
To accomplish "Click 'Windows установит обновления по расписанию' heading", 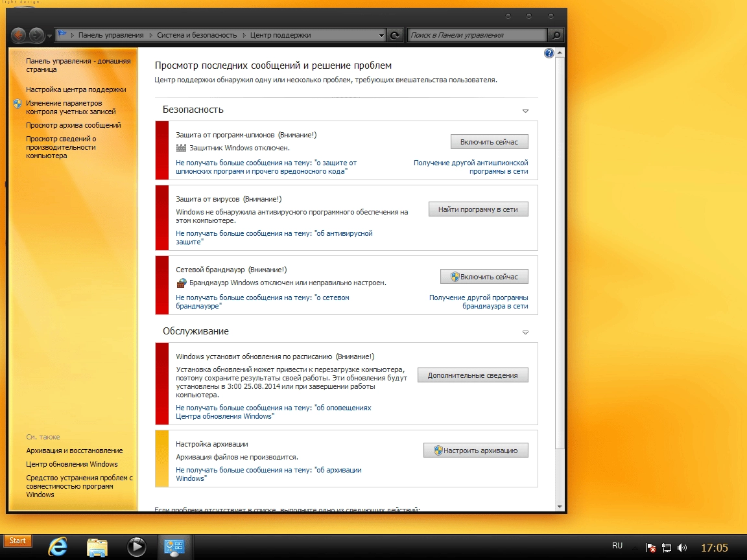I will click(x=254, y=356).
